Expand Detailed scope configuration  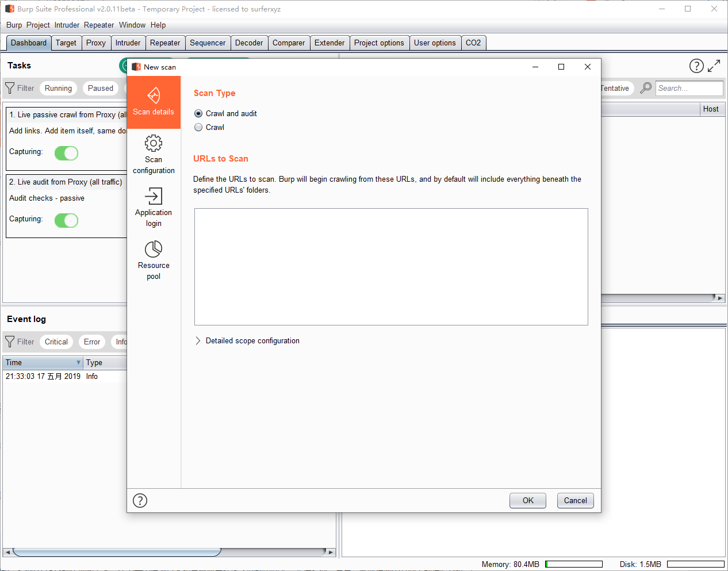[x=198, y=341]
